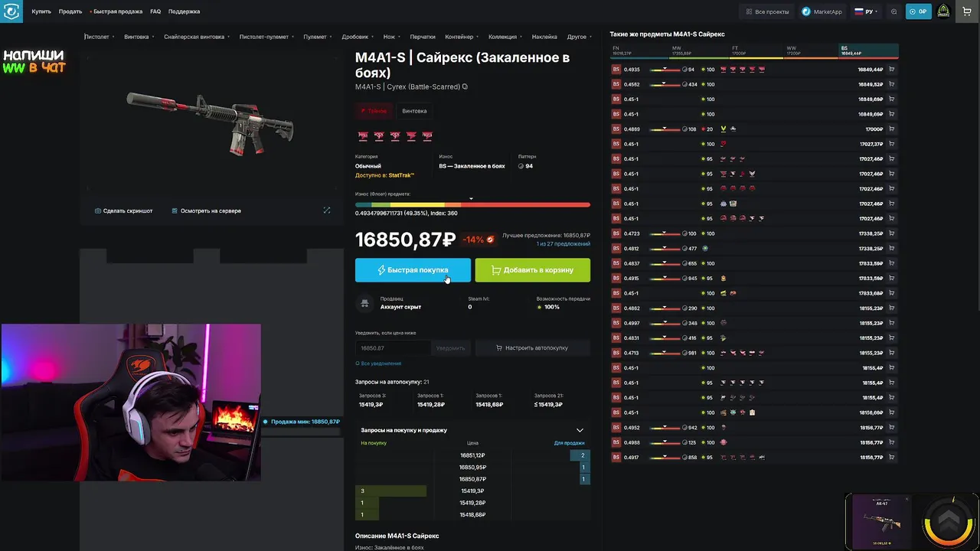Add the 0.4713 float listing to cart
Image resolution: width=980 pixels, height=551 pixels.
click(891, 353)
